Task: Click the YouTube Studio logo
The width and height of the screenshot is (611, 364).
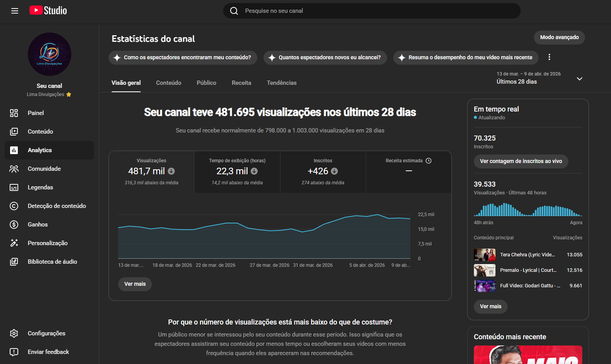Action: (48, 10)
